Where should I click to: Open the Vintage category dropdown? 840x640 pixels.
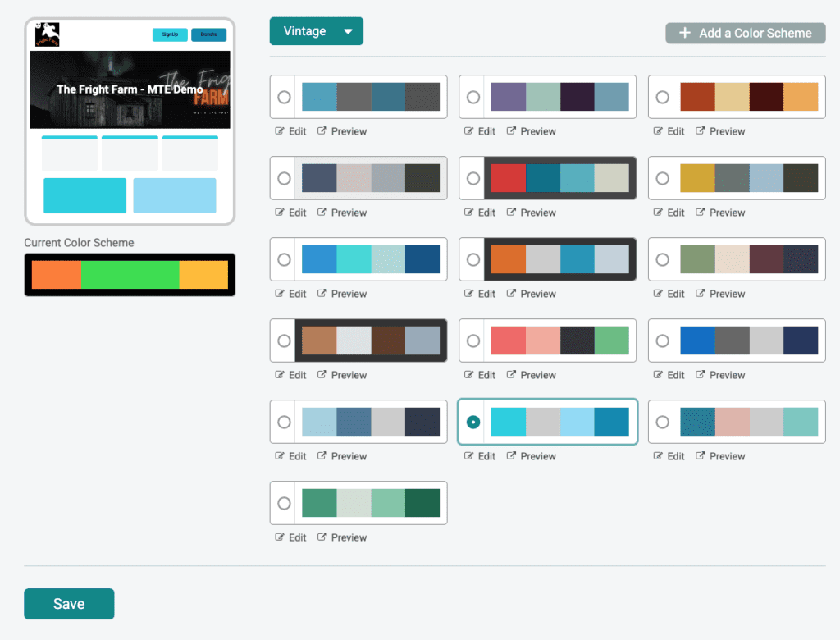pos(316,31)
